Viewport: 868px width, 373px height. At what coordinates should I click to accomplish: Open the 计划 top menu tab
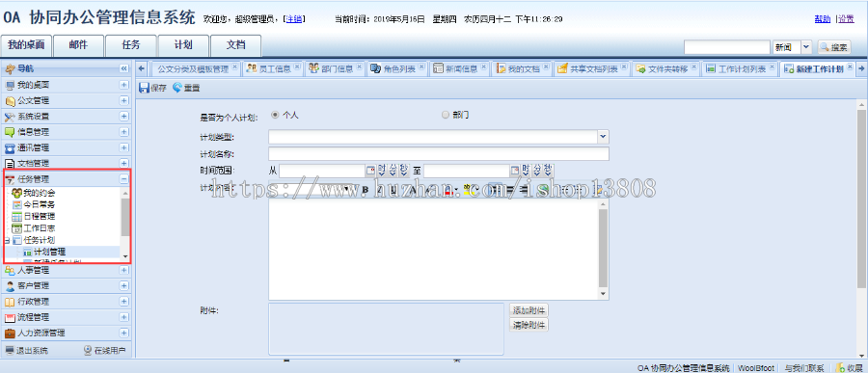click(183, 46)
